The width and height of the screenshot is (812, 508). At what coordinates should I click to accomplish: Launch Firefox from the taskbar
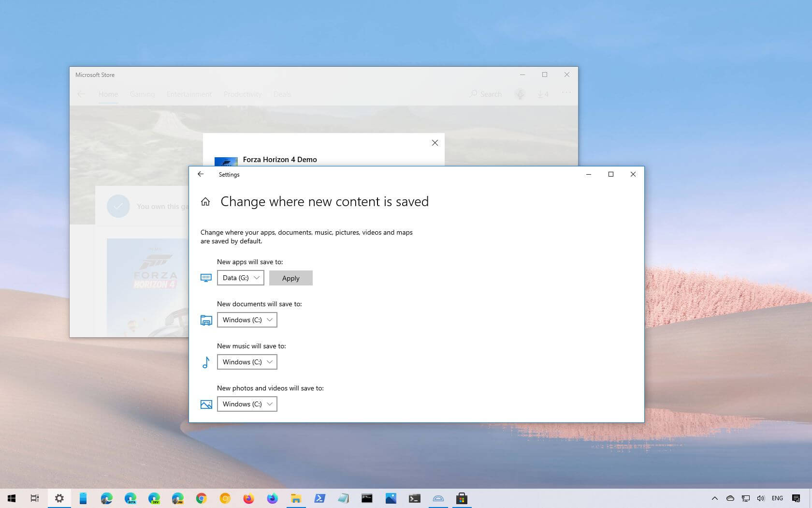(x=248, y=498)
